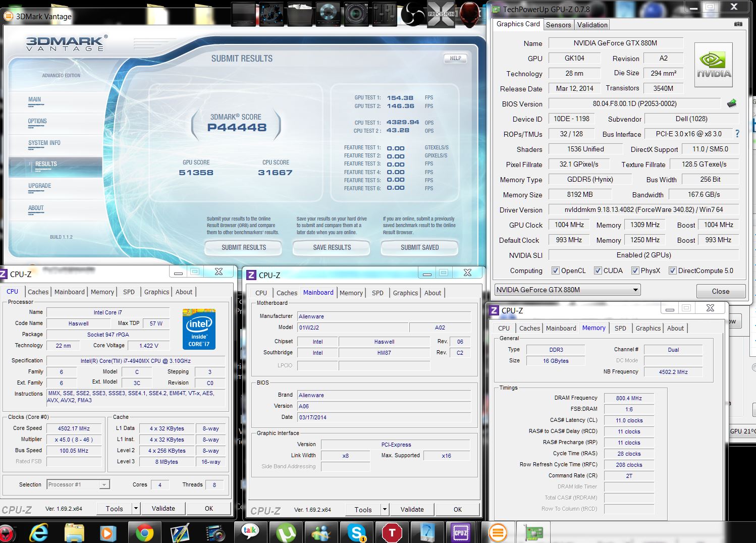The width and height of the screenshot is (756, 543).
Task: Click the Specification field i7-4940MX CPU
Action: 136,360
